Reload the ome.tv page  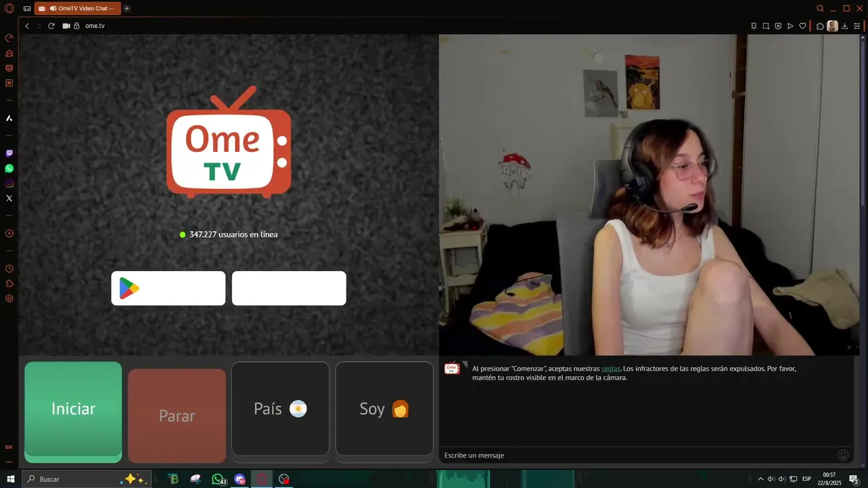tap(51, 26)
